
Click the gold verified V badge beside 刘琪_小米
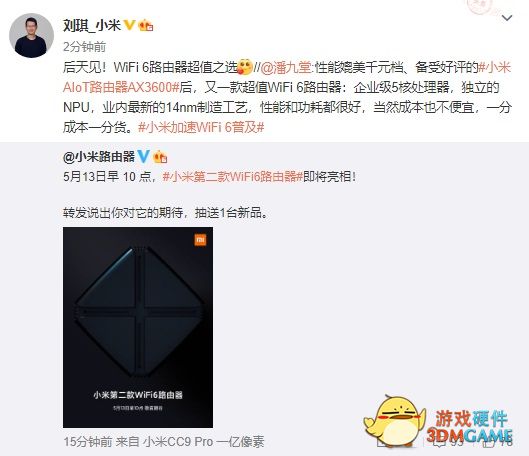130,25
